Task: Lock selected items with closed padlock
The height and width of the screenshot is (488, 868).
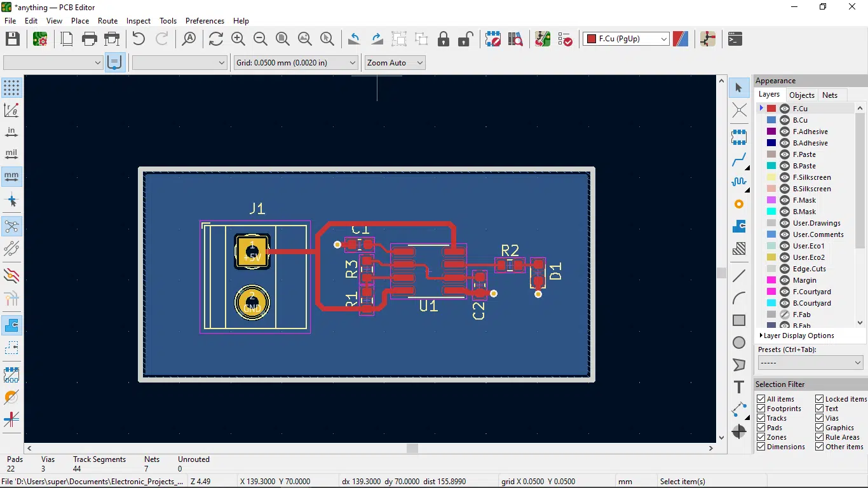Action: point(444,39)
